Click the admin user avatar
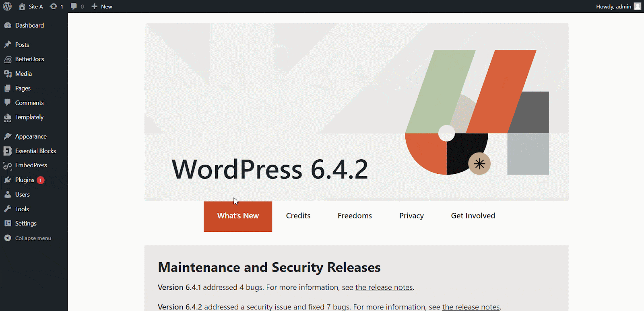Viewport: 644px width, 311px height. pyautogui.click(x=637, y=6)
